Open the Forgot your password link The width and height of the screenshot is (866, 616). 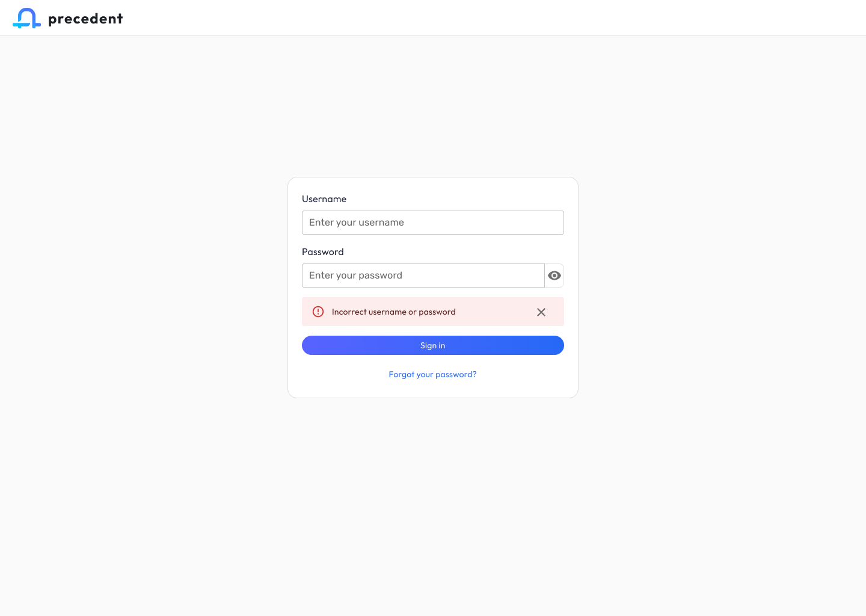(432, 374)
